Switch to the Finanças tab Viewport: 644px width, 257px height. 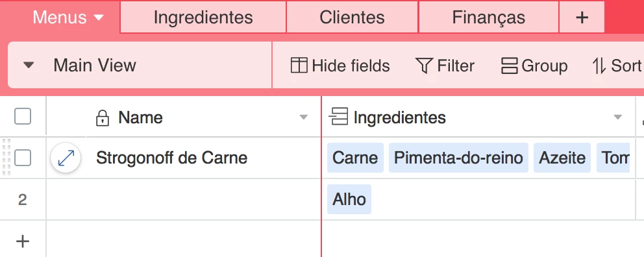[x=488, y=18]
